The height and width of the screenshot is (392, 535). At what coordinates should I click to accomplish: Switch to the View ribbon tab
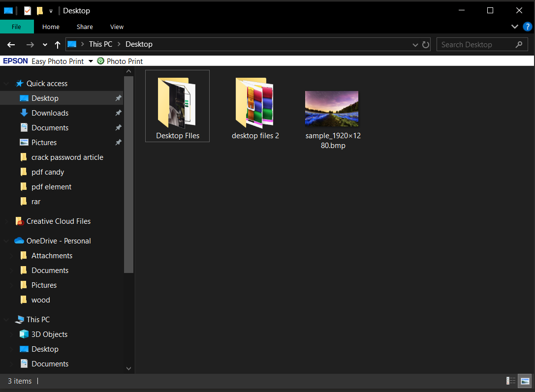[117, 27]
